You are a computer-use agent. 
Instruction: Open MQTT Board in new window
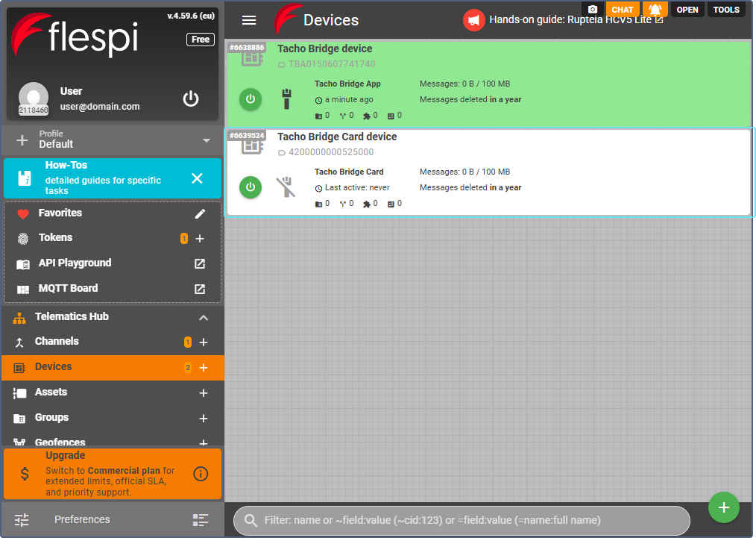(200, 289)
